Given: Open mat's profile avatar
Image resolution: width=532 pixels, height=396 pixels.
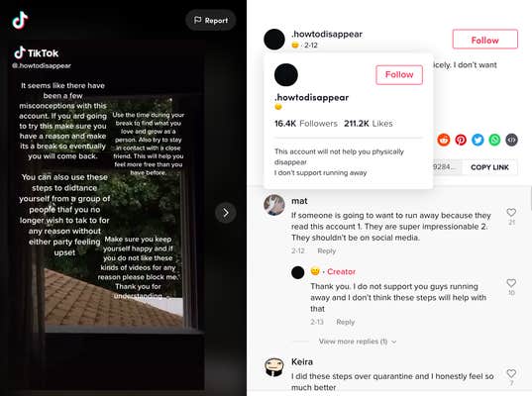Looking at the screenshot, I should coord(274,205).
